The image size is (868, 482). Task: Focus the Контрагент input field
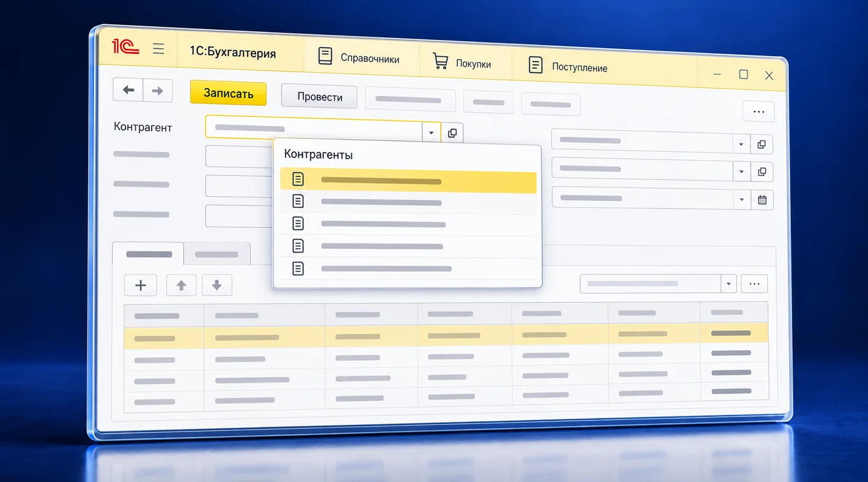313,128
